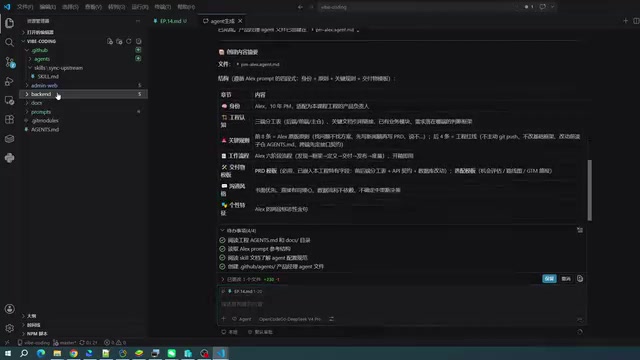Add a new editor group with plus icon

point(625,21)
